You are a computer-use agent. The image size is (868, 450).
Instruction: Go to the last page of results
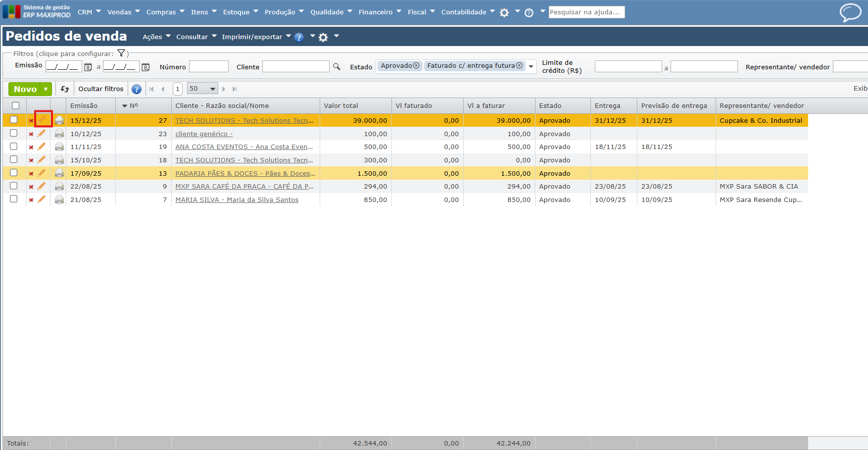pos(235,89)
